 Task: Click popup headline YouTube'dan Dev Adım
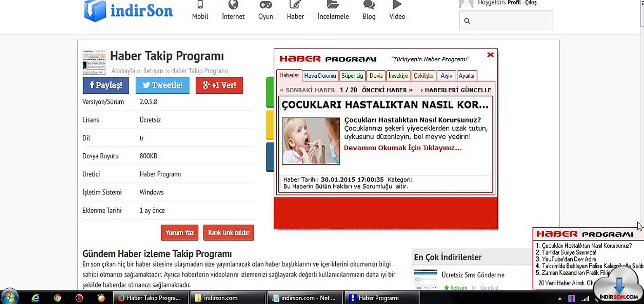pos(569,259)
